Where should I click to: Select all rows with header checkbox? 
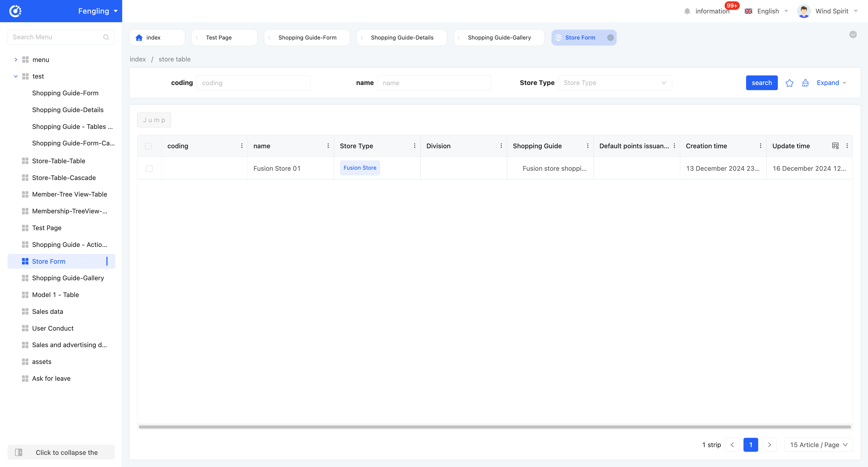tap(148, 146)
